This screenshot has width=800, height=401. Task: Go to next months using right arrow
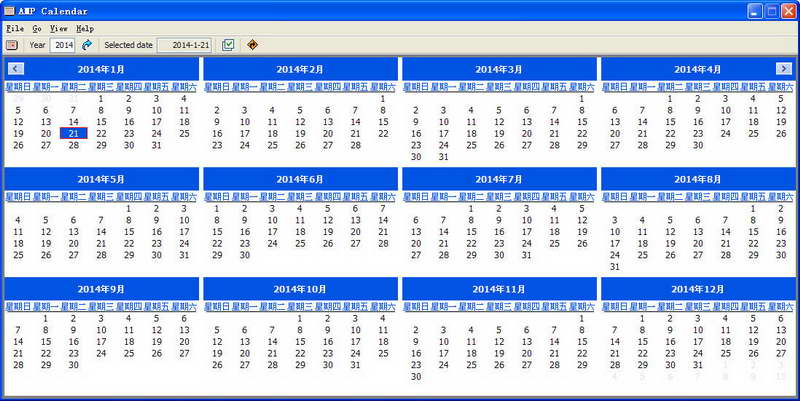[784, 68]
